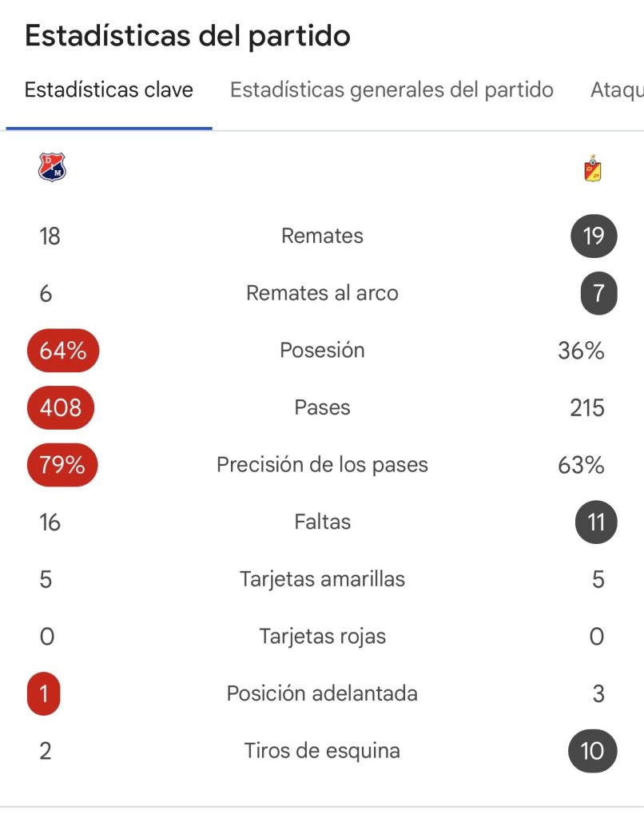Click the Estadísticas del partido heading

[x=187, y=37]
